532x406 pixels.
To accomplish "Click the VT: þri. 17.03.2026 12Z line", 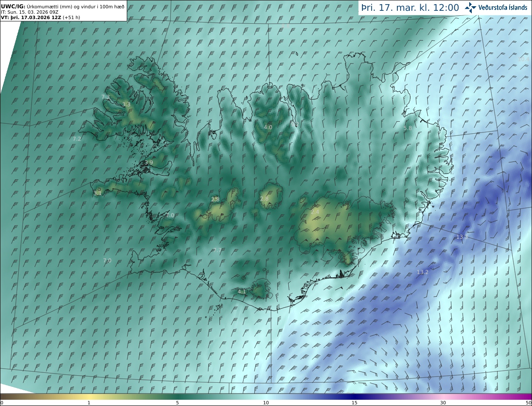I will (41, 17).
